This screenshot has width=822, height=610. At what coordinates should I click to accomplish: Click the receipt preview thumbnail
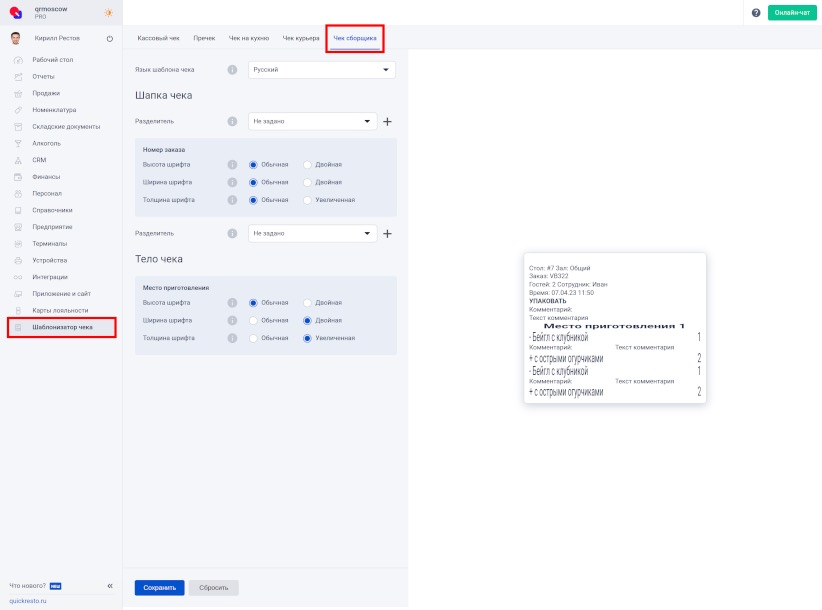[x=615, y=328]
